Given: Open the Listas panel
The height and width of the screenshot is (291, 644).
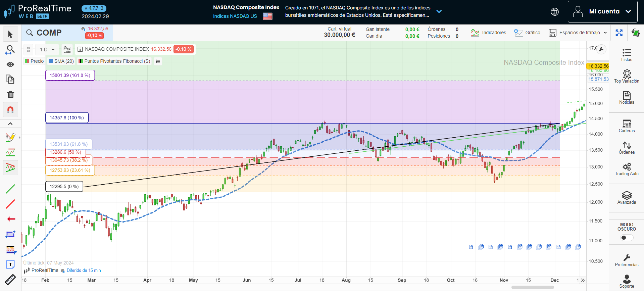Looking at the screenshot, I should (x=626, y=55).
